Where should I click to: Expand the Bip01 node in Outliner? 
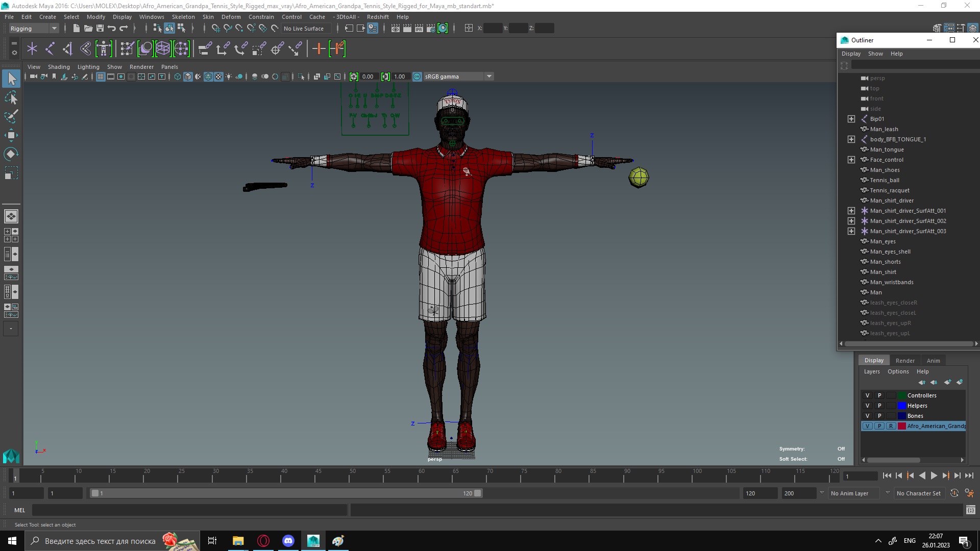851,119
